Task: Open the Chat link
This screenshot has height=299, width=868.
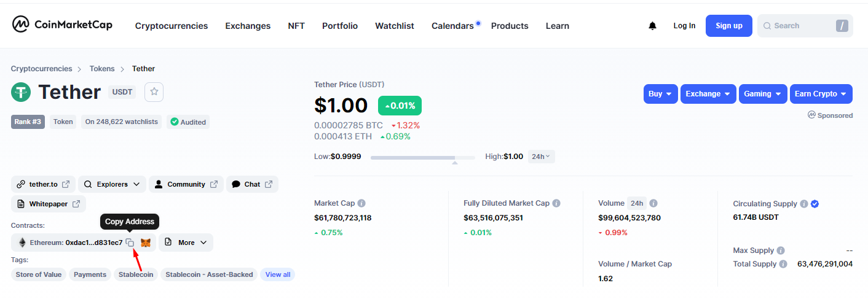Action: (x=252, y=184)
